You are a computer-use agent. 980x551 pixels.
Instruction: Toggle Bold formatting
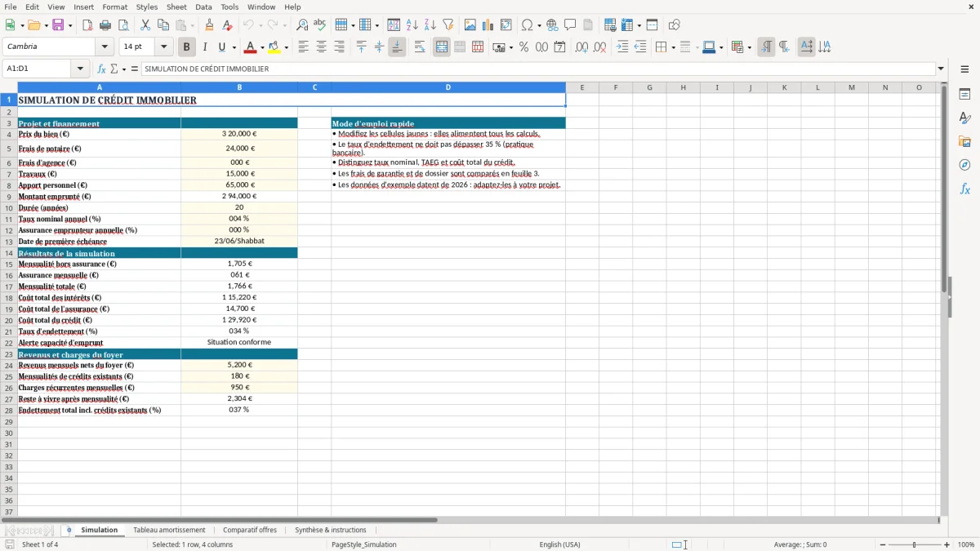pos(186,47)
